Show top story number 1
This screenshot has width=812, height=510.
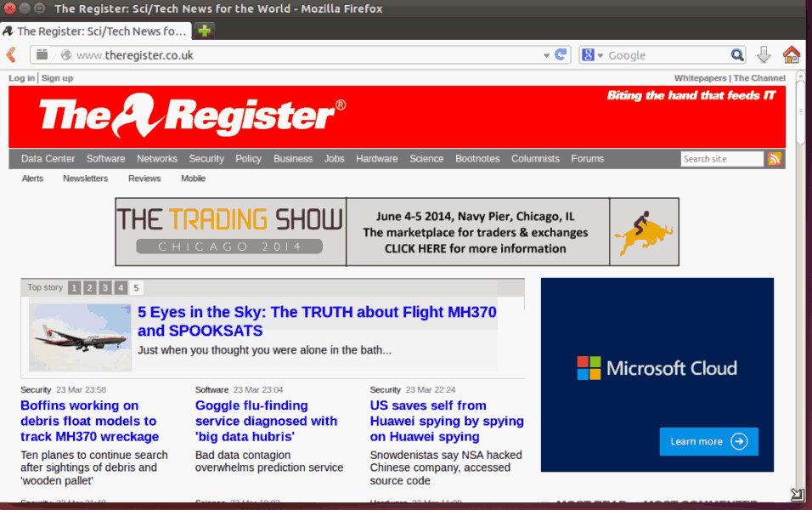(x=75, y=287)
